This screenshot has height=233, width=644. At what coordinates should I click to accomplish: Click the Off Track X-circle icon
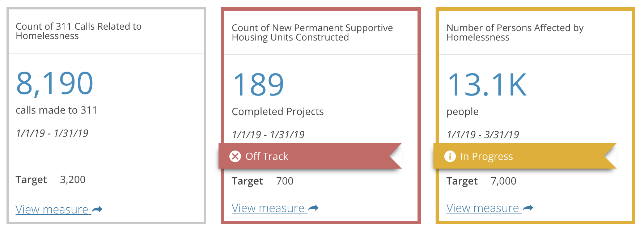coord(235,156)
